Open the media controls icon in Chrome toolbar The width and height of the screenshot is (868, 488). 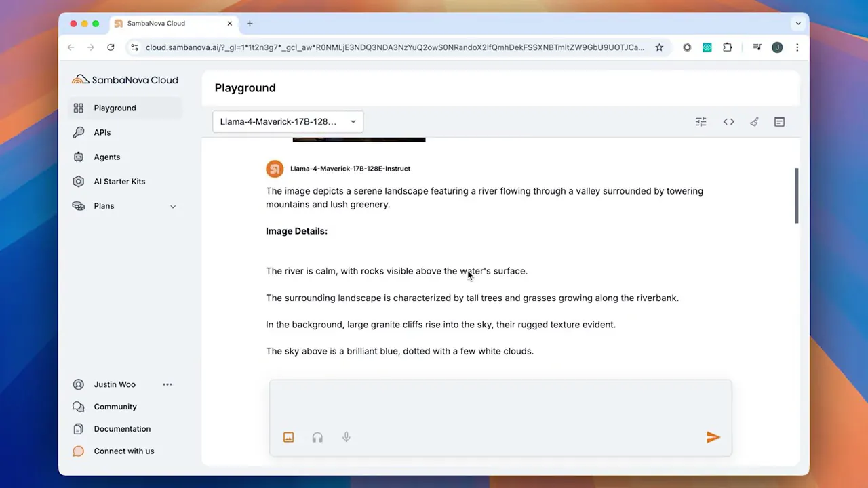[x=757, y=47]
